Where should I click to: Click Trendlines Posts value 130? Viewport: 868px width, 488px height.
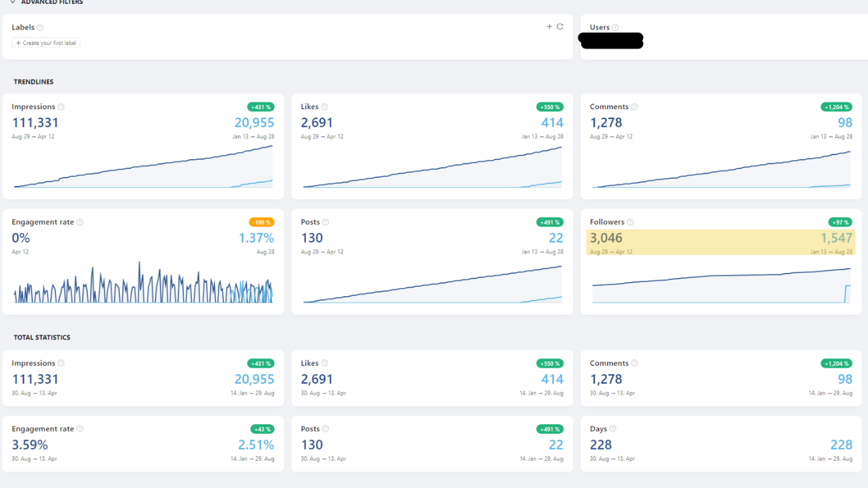312,238
